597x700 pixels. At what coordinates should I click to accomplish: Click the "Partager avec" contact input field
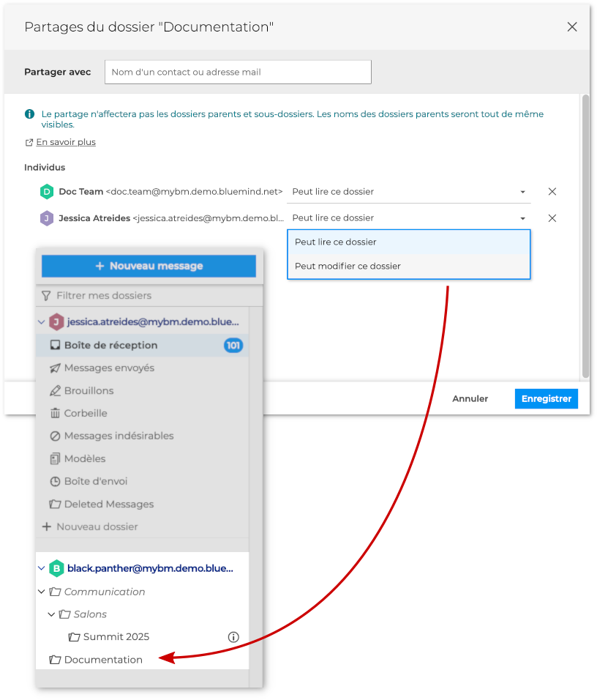click(x=238, y=72)
